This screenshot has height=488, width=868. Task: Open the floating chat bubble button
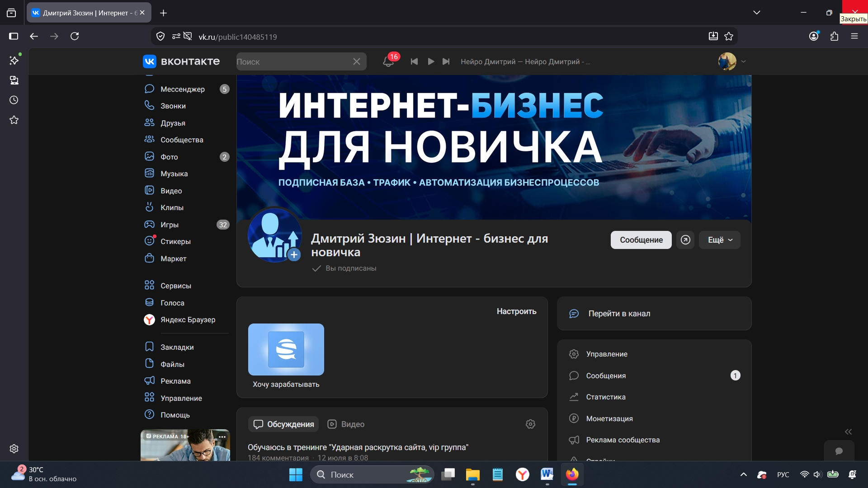point(839,451)
